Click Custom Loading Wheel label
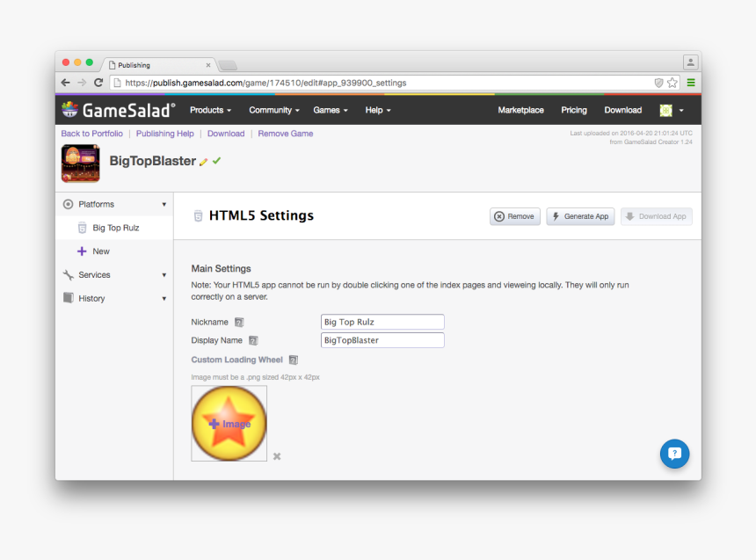This screenshot has width=756, height=560. 236,360
